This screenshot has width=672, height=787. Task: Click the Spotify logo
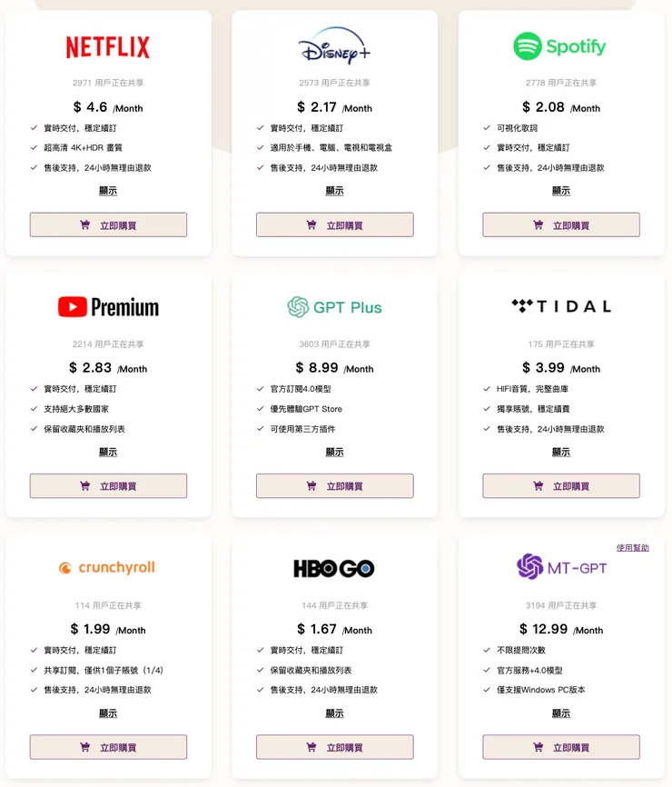pos(560,46)
